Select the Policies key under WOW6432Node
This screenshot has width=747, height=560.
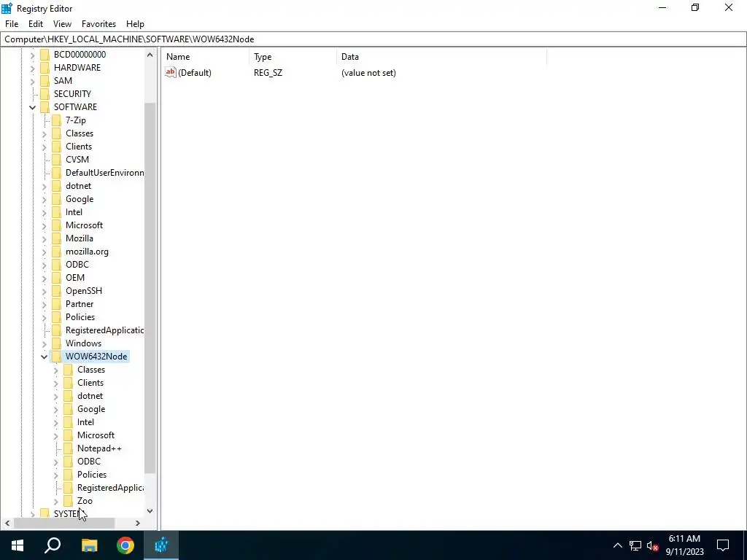pyautogui.click(x=92, y=475)
